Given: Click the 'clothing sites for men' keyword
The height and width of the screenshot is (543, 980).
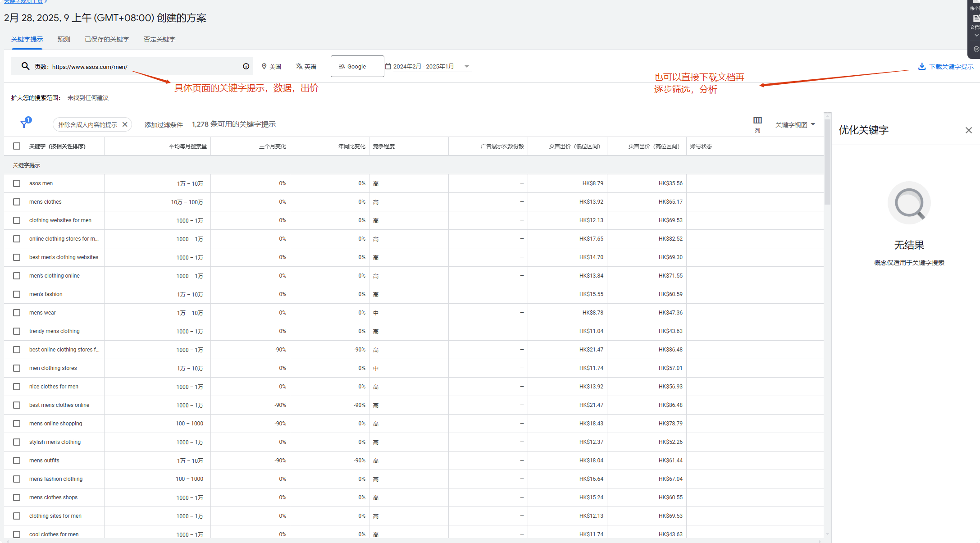Looking at the screenshot, I should tap(55, 516).
